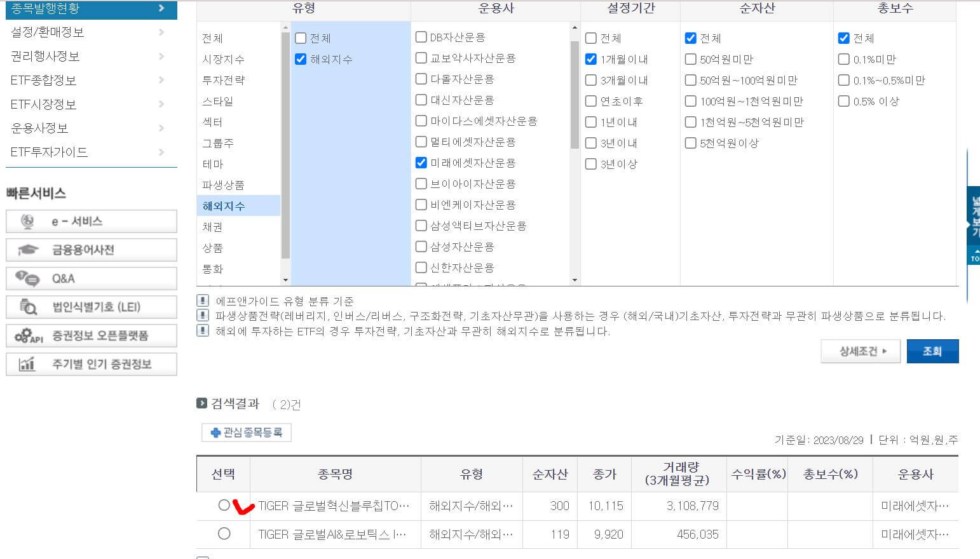Click the 금융용어사전 dictionary icon

pyautogui.click(x=24, y=250)
